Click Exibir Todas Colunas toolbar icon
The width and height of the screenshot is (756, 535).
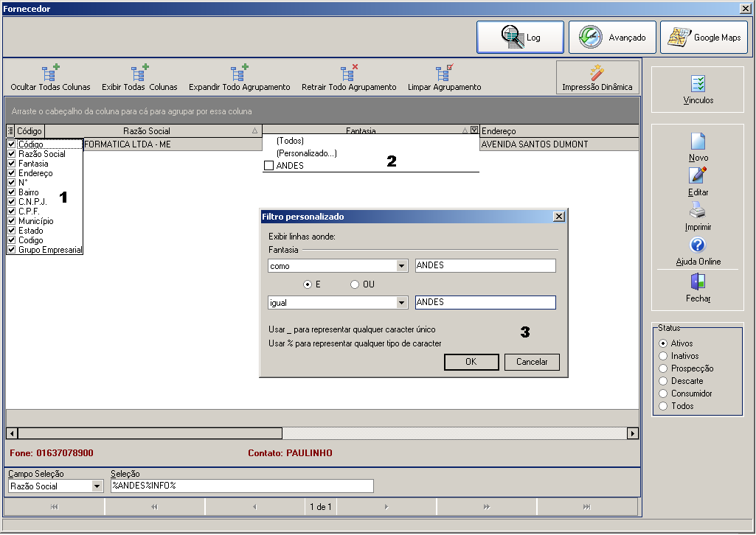pos(140,73)
